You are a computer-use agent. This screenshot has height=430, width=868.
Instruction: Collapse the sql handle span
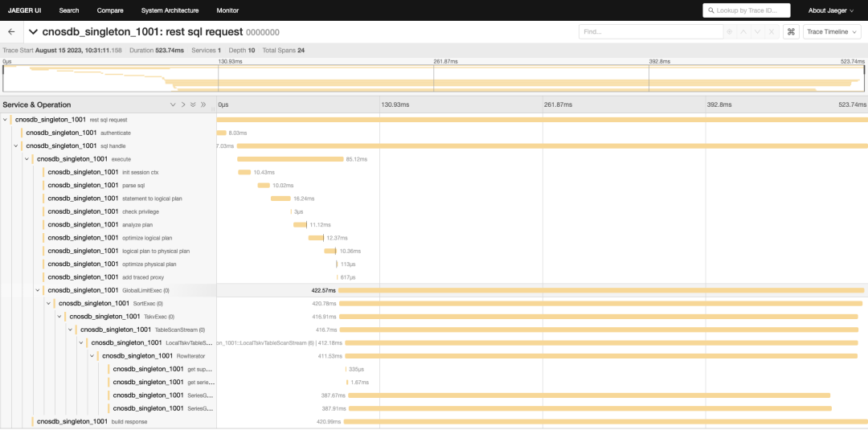click(16, 146)
